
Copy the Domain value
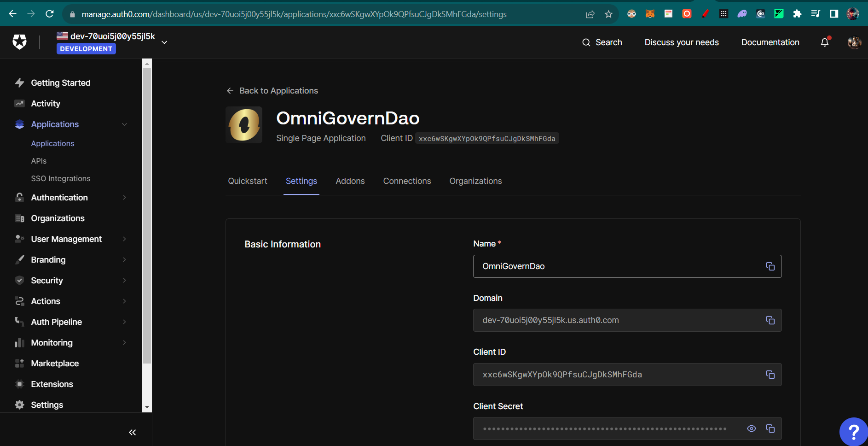click(x=770, y=320)
